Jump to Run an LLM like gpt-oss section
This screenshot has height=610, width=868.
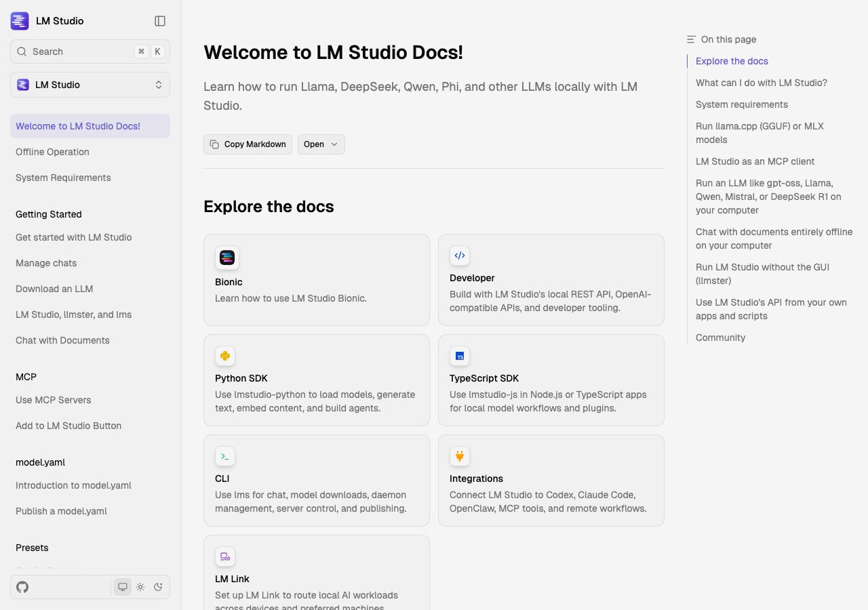(768, 197)
